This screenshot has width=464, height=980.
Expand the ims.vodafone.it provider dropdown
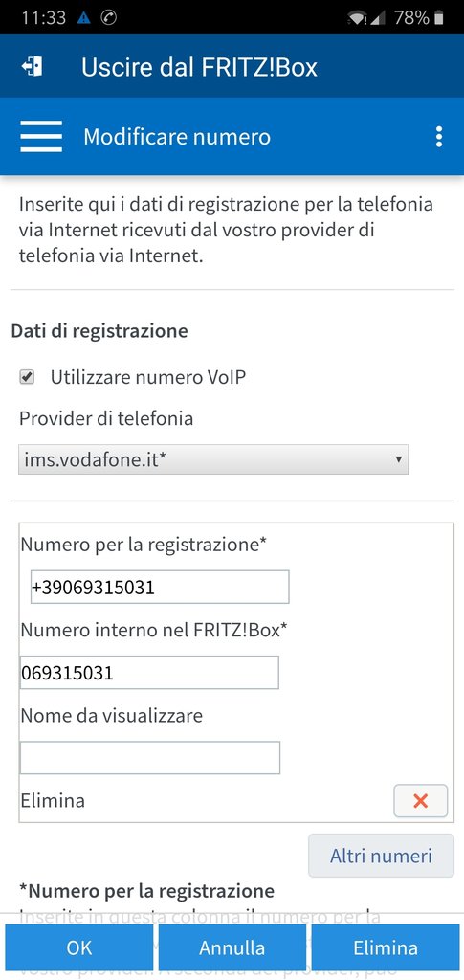click(x=213, y=459)
